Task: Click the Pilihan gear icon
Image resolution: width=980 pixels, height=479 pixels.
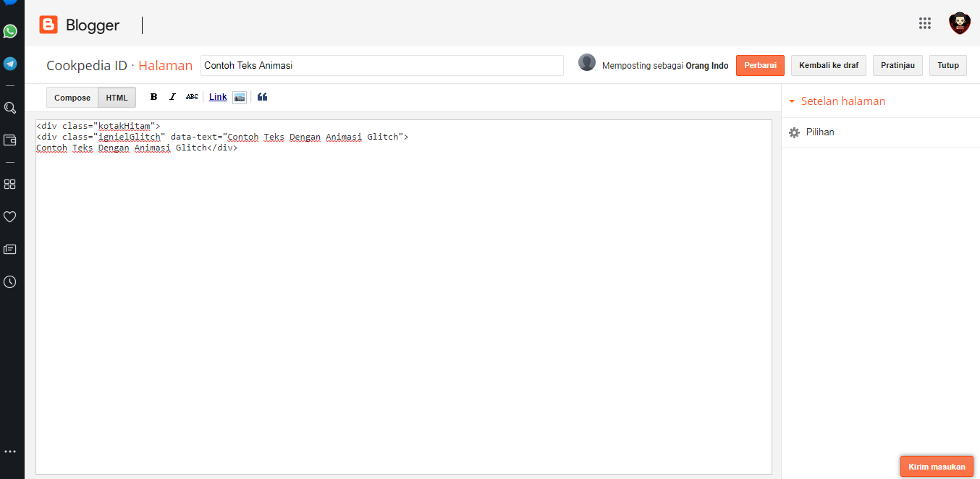Action: [x=794, y=132]
